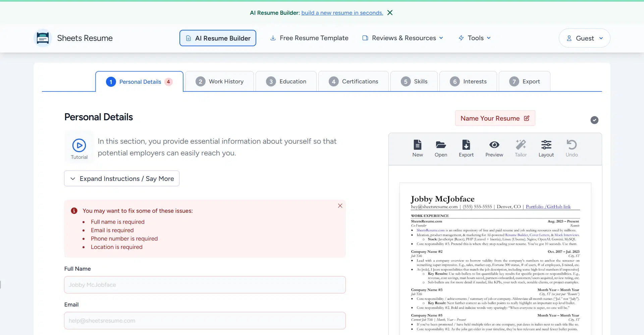
Task: Expand the Guest account menu
Action: [x=584, y=38]
